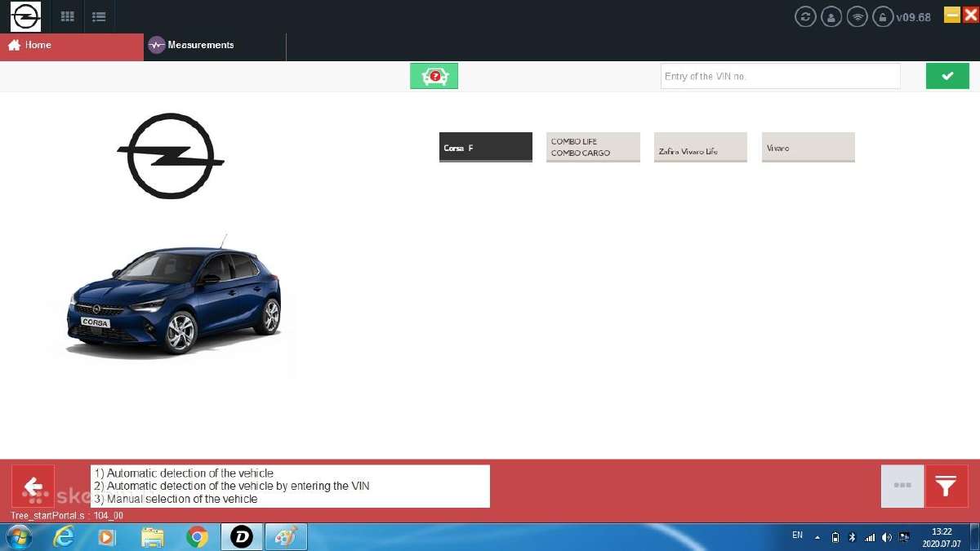Click the battery tray icon
The width and height of the screenshot is (980, 551).
835,537
